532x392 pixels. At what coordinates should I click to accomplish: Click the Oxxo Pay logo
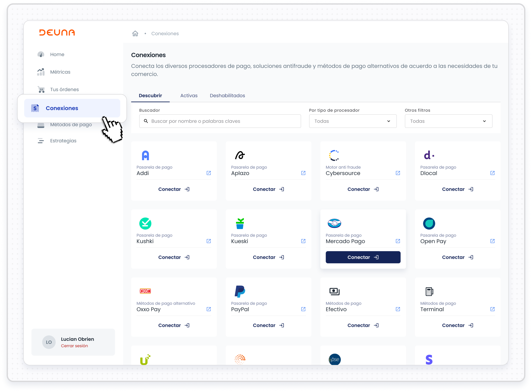pos(145,291)
